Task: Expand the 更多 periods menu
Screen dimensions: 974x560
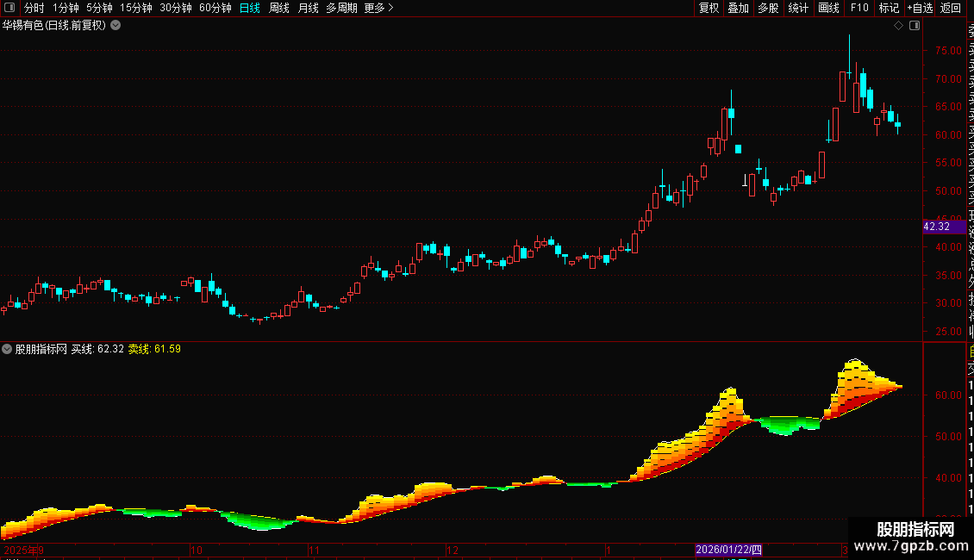Action: [x=378, y=8]
